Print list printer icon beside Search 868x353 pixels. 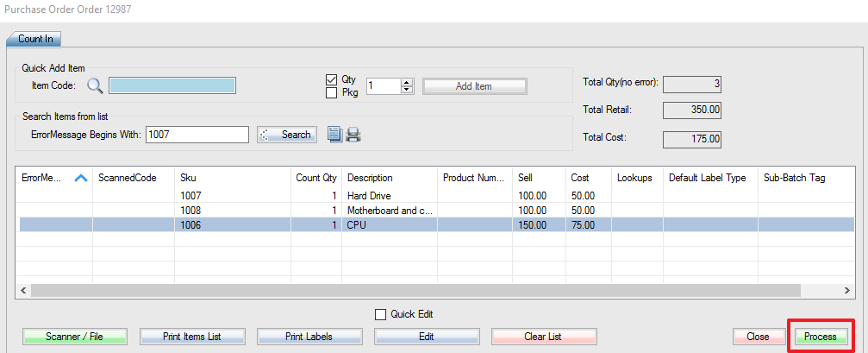(353, 135)
